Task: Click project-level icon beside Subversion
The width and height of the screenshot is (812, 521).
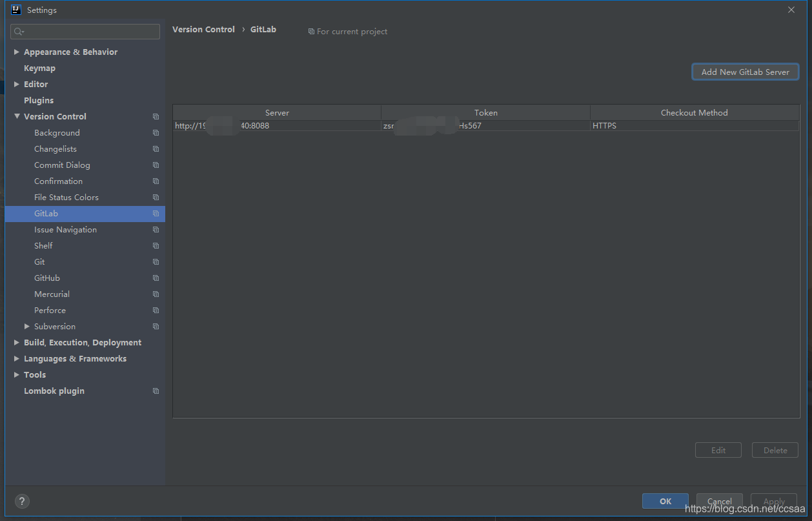Action: pyautogui.click(x=156, y=327)
